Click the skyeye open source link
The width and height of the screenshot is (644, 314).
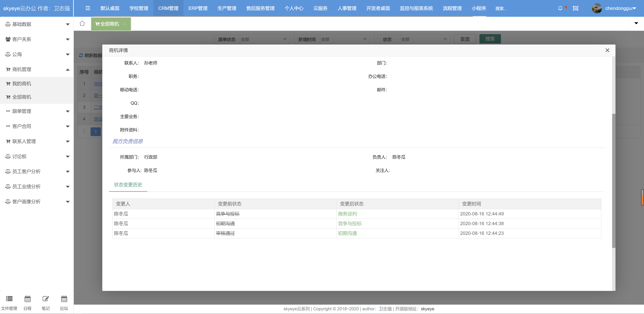point(427,309)
